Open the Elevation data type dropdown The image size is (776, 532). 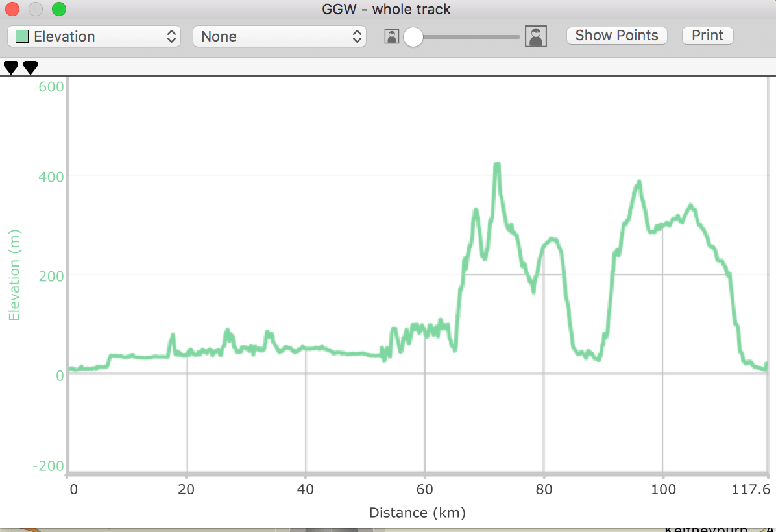(x=93, y=36)
